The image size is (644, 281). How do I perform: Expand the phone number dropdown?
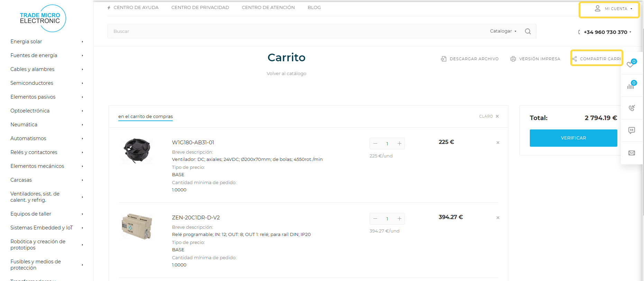[x=607, y=32]
